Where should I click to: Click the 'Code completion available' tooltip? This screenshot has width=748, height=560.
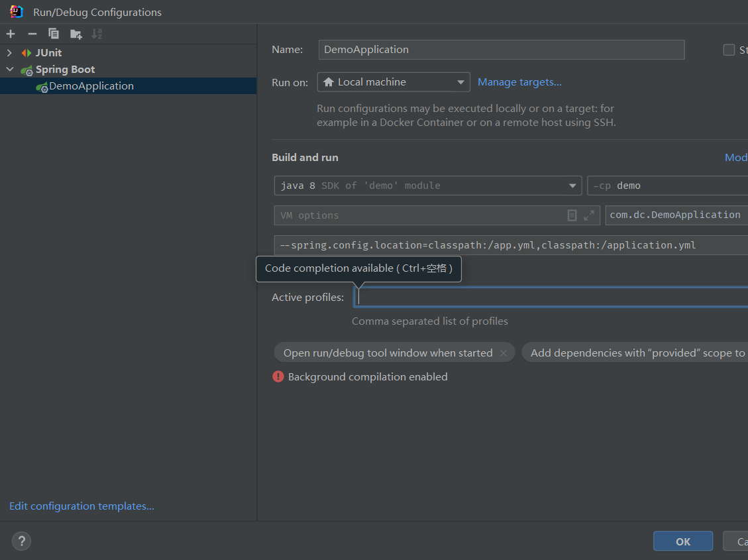point(358,269)
